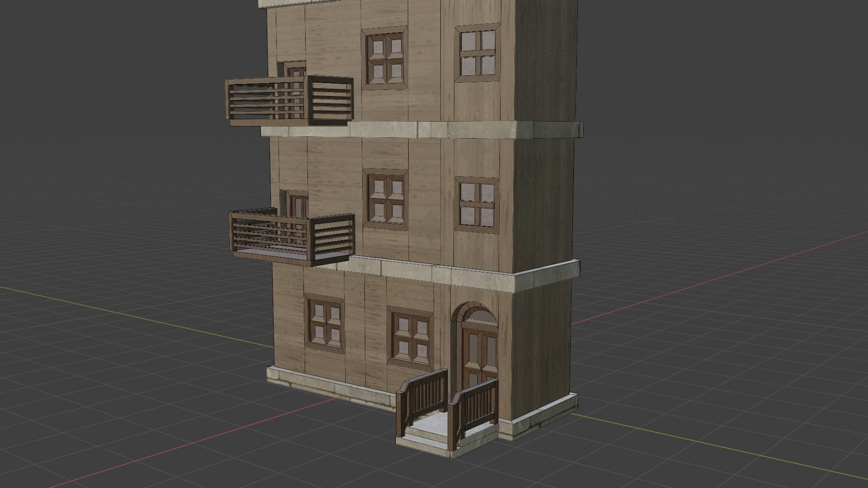This screenshot has width=868, height=488.
Task: Select the middle-floor balcony
Action: (x=292, y=238)
